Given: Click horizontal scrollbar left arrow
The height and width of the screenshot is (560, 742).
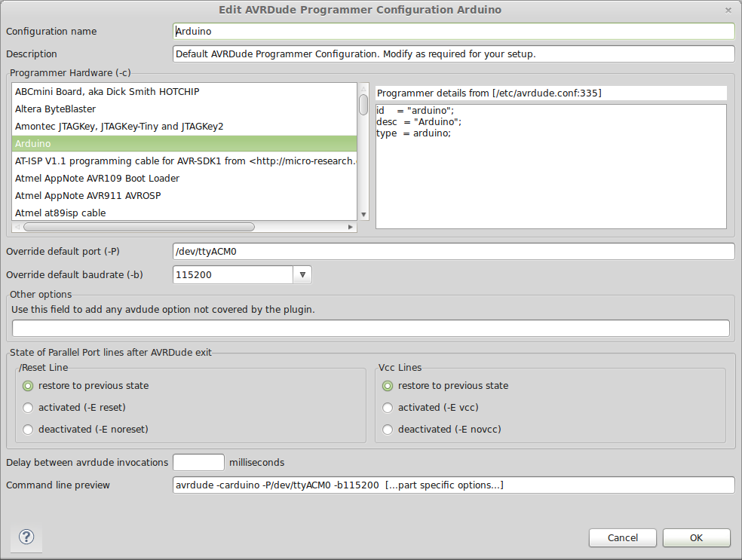Looking at the screenshot, I should (17, 227).
